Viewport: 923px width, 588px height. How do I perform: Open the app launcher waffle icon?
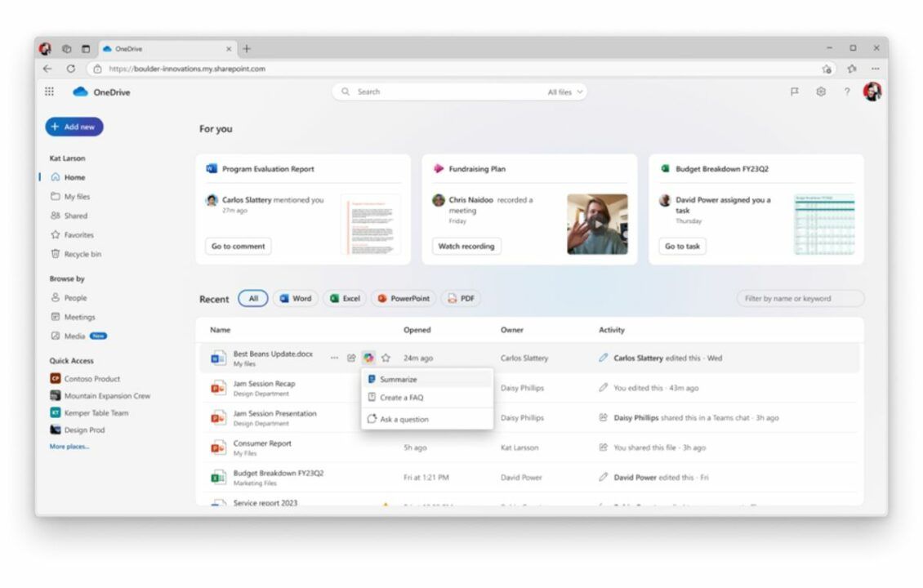(x=50, y=92)
